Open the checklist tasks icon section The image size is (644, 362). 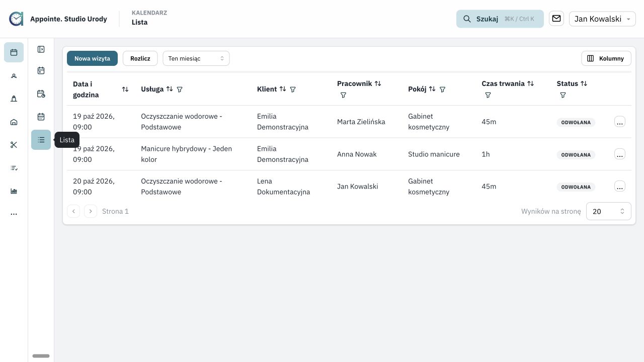(14, 168)
